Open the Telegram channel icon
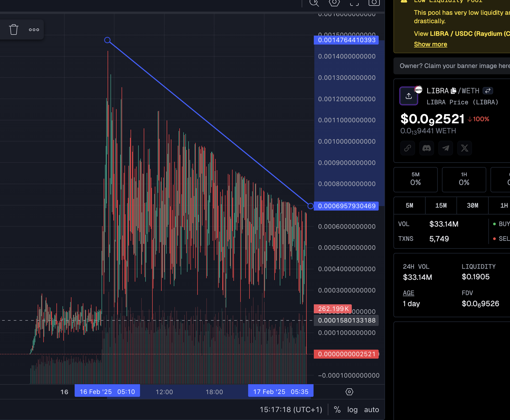510x420 pixels. coord(446,148)
